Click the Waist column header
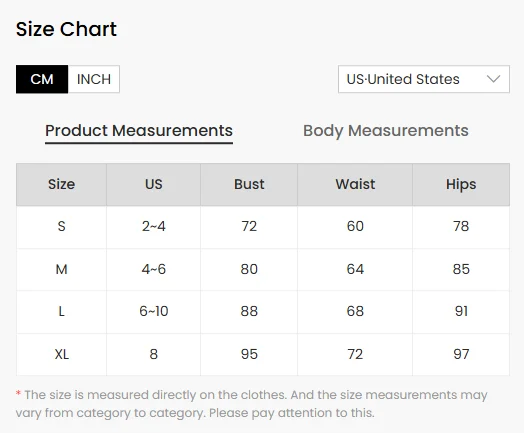The image size is (524, 433). click(x=355, y=184)
